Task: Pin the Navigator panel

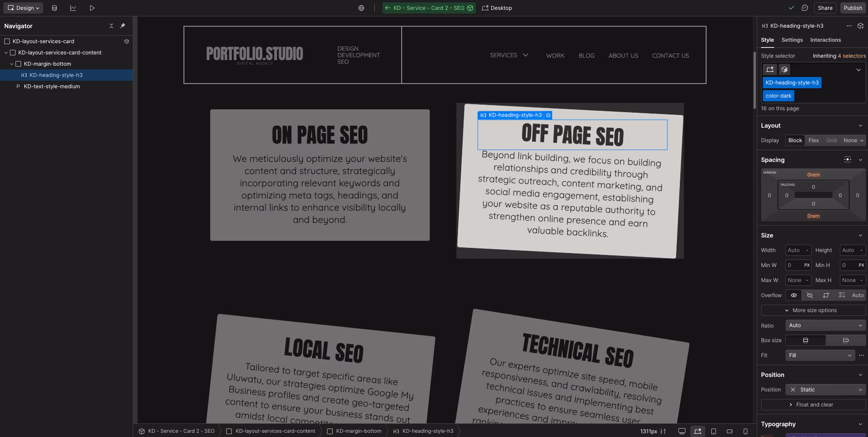Action: [123, 26]
